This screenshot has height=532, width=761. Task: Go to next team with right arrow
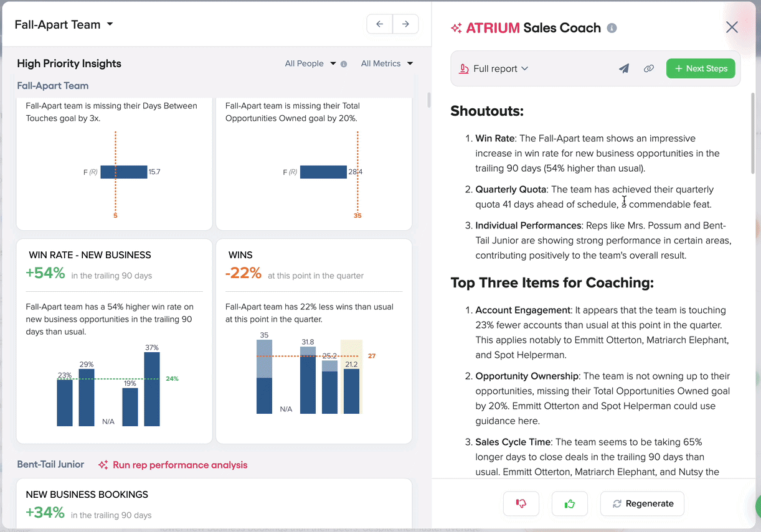tap(405, 24)
